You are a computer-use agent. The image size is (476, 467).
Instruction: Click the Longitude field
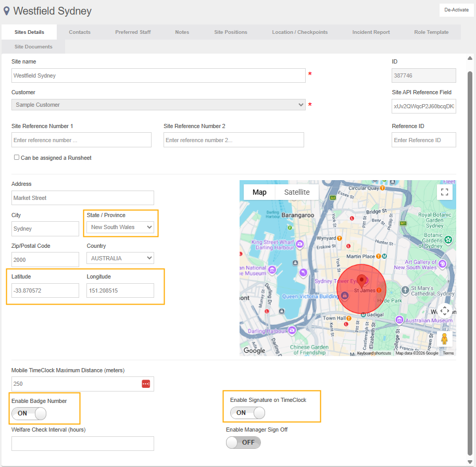click(120, 291)
